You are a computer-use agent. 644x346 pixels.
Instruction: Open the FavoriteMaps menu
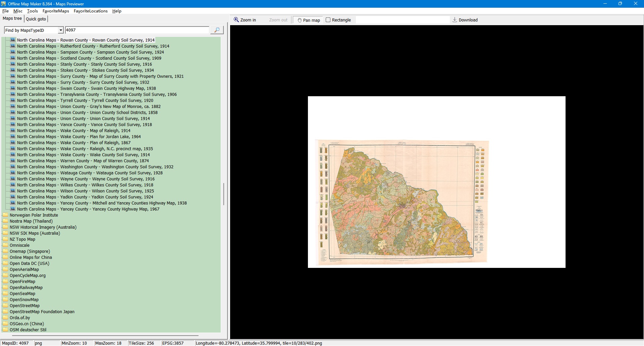point(56,11)
